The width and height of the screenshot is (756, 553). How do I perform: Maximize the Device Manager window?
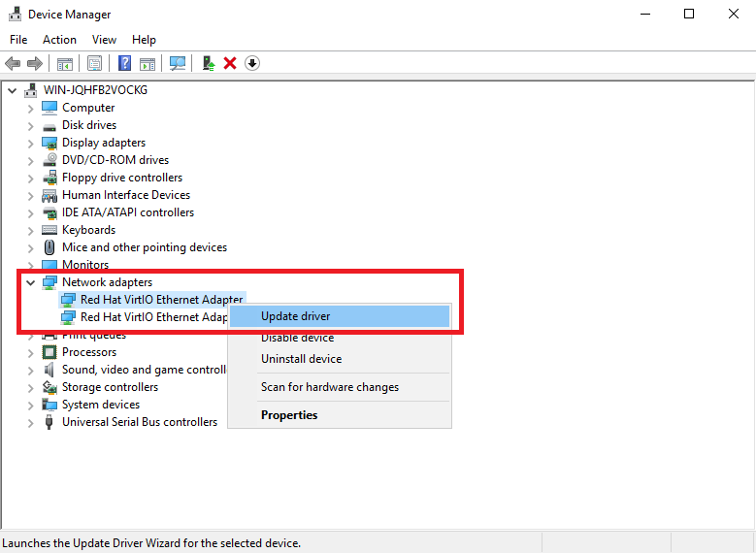pyautogui.click(x=689, y=14)
